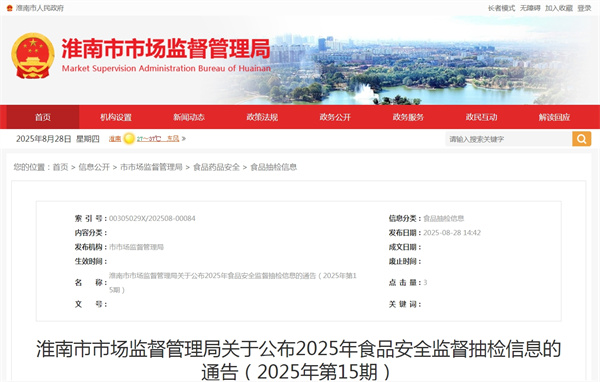Click breadcrumb link 食品药品安全
This screenshot has width=600, height=382.
point(217,167)
